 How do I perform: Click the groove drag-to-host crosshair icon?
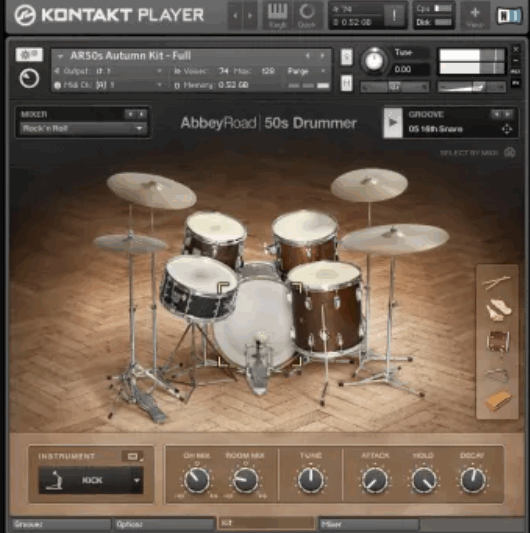507,129
